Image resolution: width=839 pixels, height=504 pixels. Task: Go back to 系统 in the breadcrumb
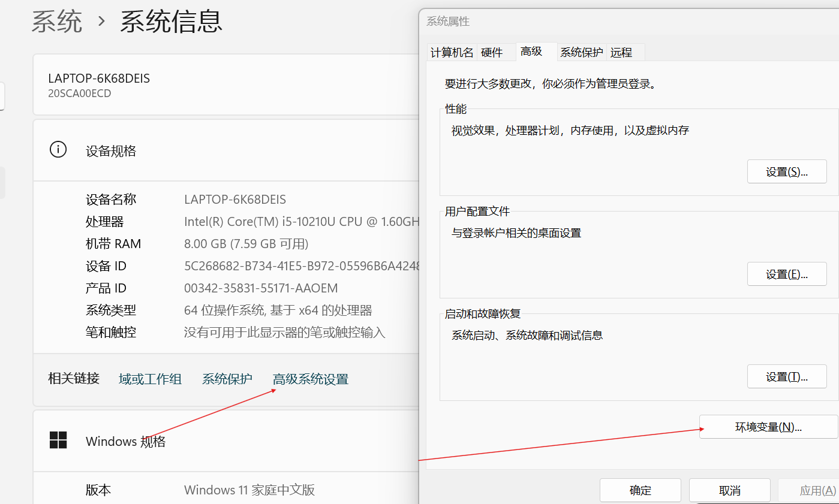(x=56, y=22)
